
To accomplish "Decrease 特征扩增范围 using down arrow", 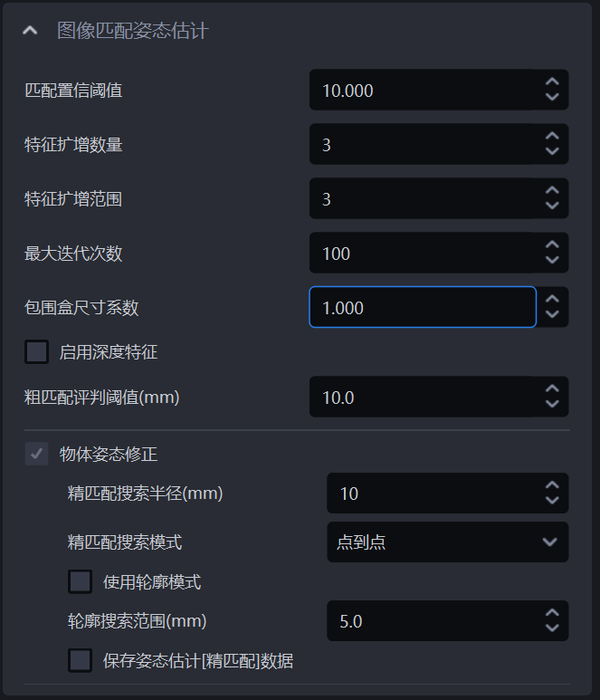I will (x=552, y=206).
